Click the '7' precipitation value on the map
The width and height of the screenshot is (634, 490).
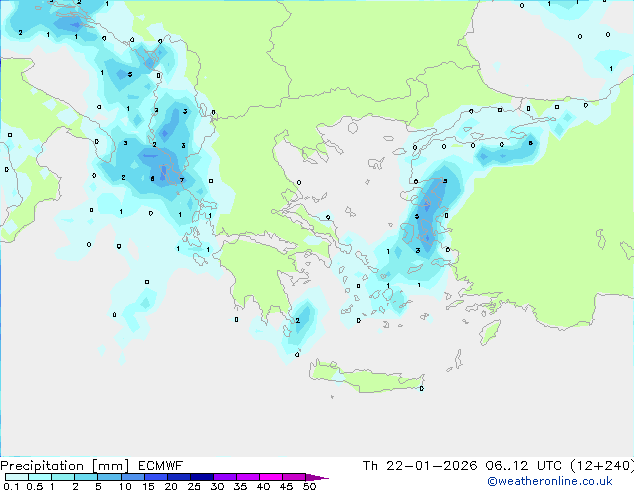[x=182, y=180]
